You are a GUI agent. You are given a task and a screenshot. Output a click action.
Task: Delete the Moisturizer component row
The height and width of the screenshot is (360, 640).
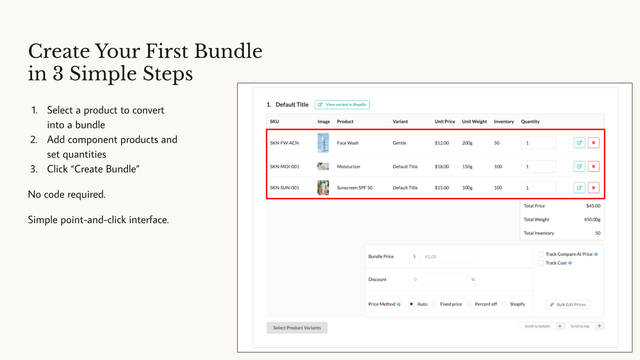[593, 167]
